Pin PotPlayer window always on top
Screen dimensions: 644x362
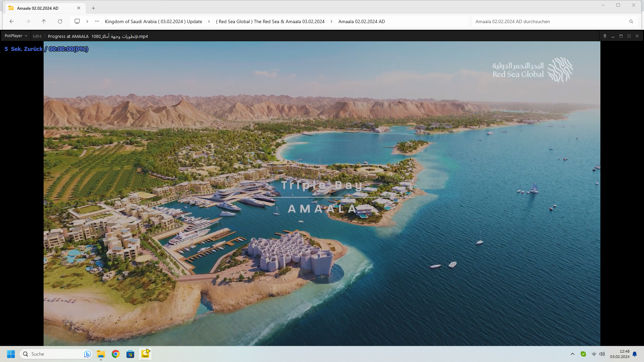click(605, 36)
